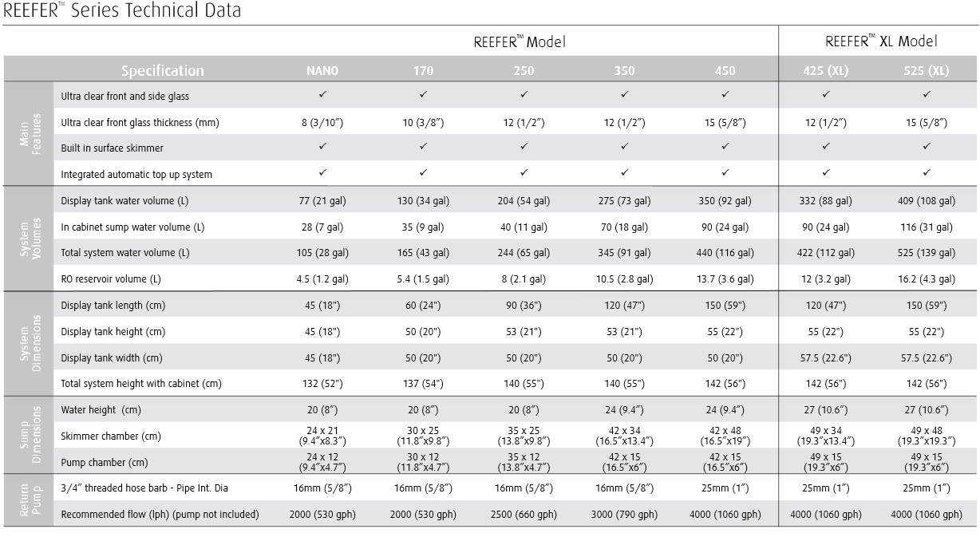Click the Return Pump section label

point(29,500)
